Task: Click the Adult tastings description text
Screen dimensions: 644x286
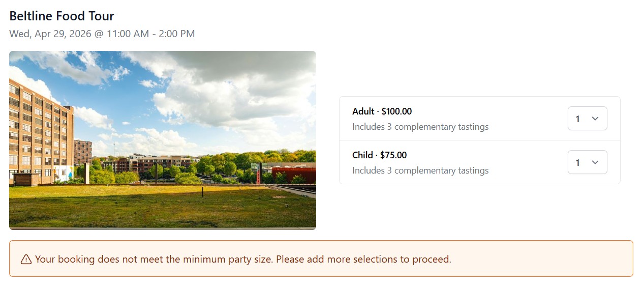Action: [x=420, y=127]
